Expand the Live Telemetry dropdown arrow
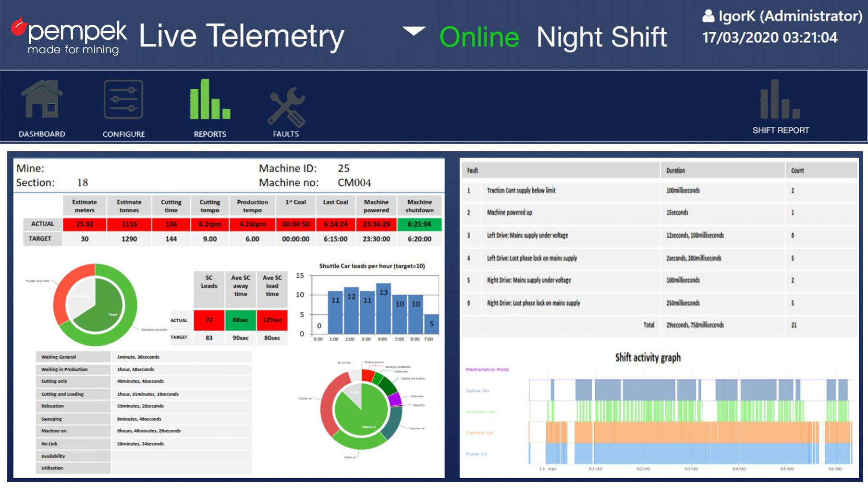868x496 pixels. (x=414, y=32)
